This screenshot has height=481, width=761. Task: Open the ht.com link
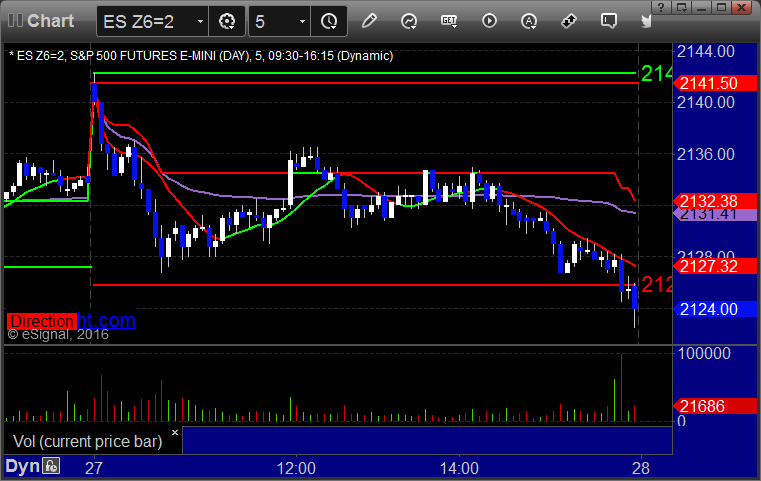tap(107, 320)
